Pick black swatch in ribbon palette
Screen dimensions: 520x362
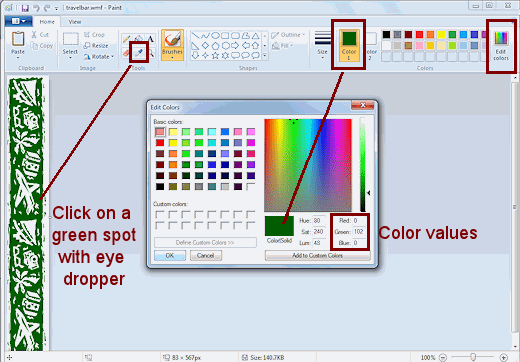386,34
